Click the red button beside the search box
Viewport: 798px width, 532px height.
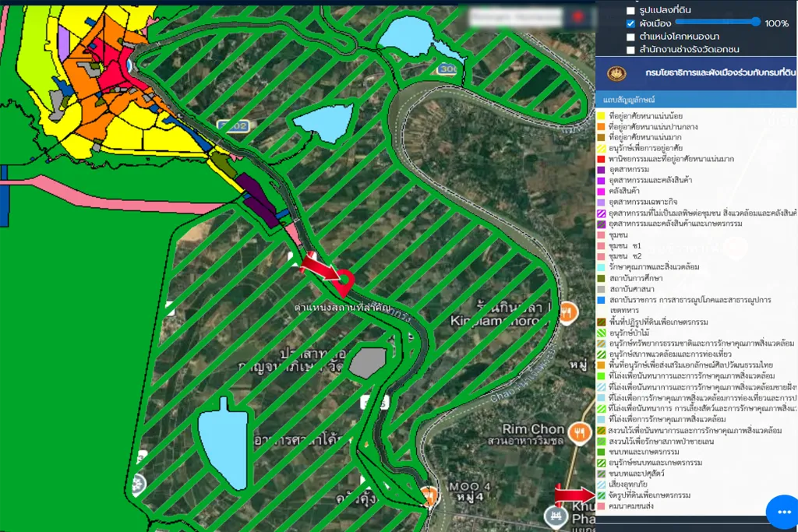click(x=577, y=16)
